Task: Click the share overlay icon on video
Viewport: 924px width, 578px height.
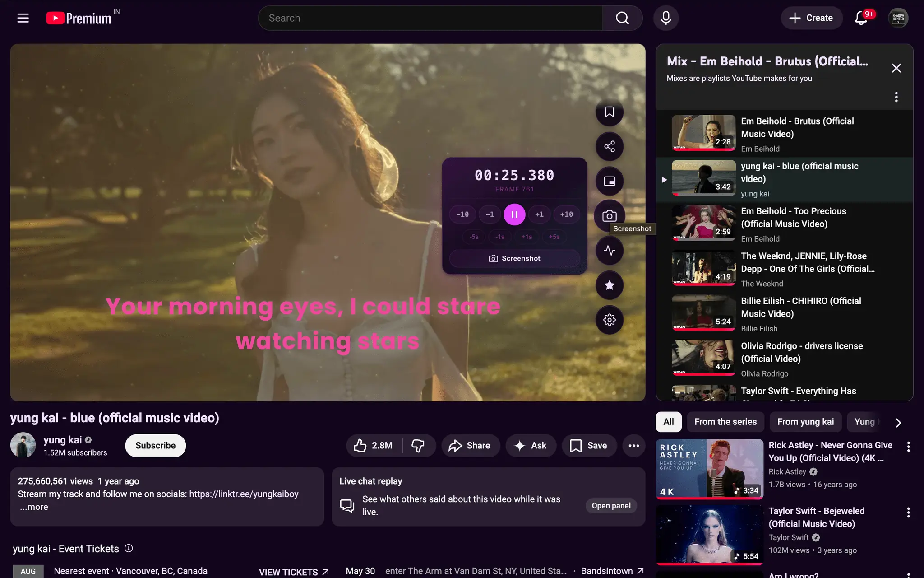Action: point(610,147)
